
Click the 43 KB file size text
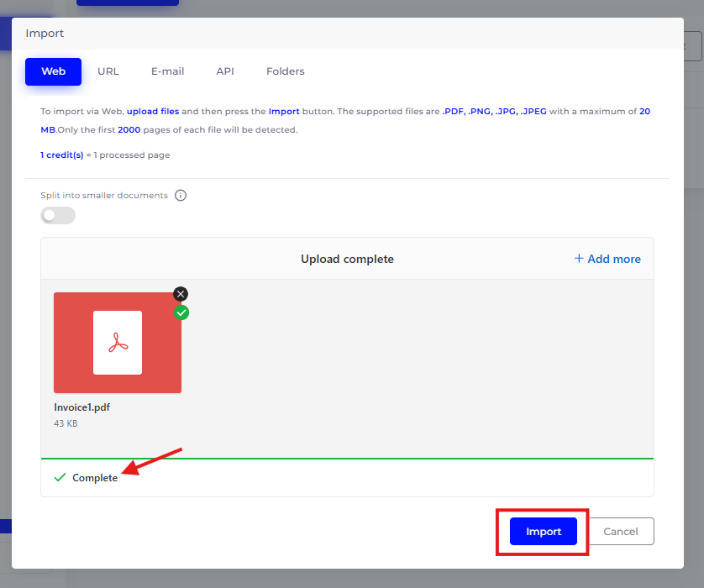pyautogui.click(x=66, y=423)
